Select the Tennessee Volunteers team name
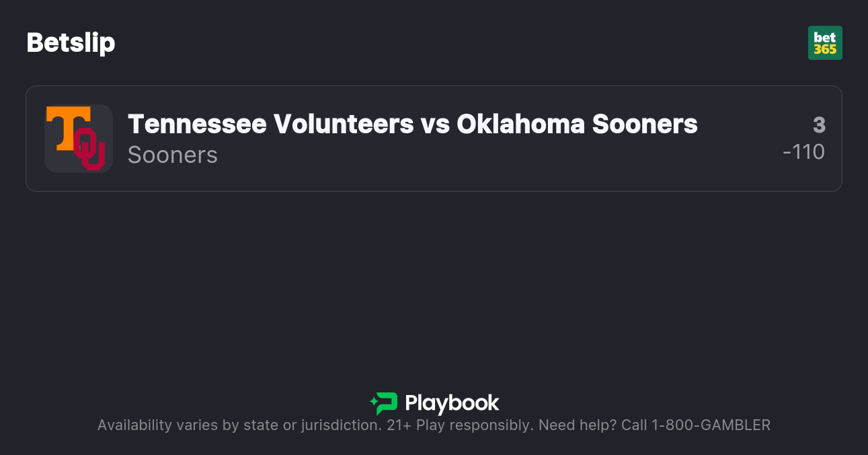 tap(270, 124)
